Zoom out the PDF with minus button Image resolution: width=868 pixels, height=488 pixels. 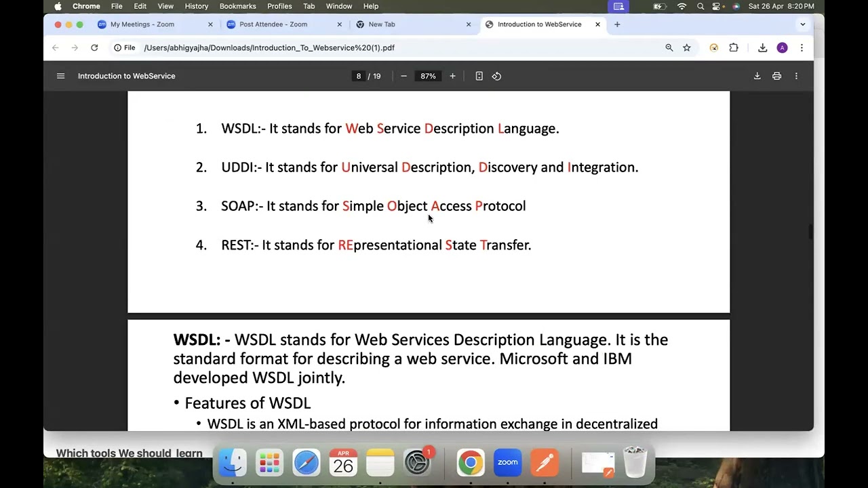point(403,76)
